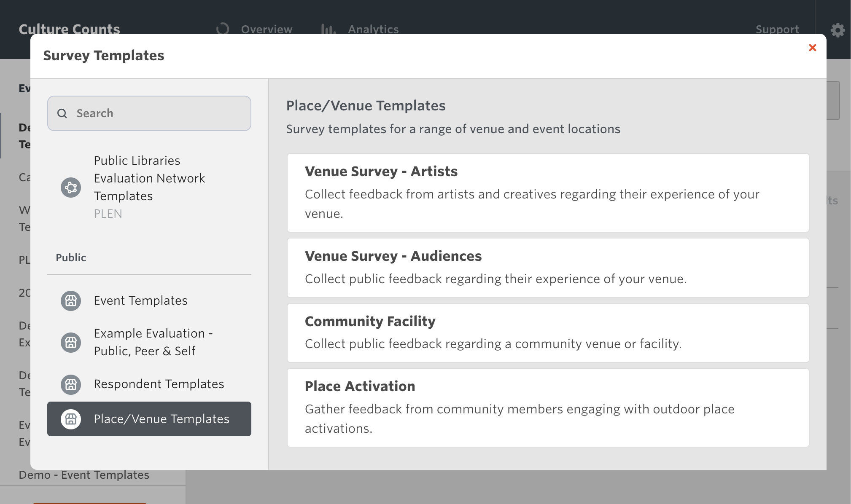Select Example Evaluation - Public, Peer & Self
Screen dimensions: 851x504
(153, 342)
